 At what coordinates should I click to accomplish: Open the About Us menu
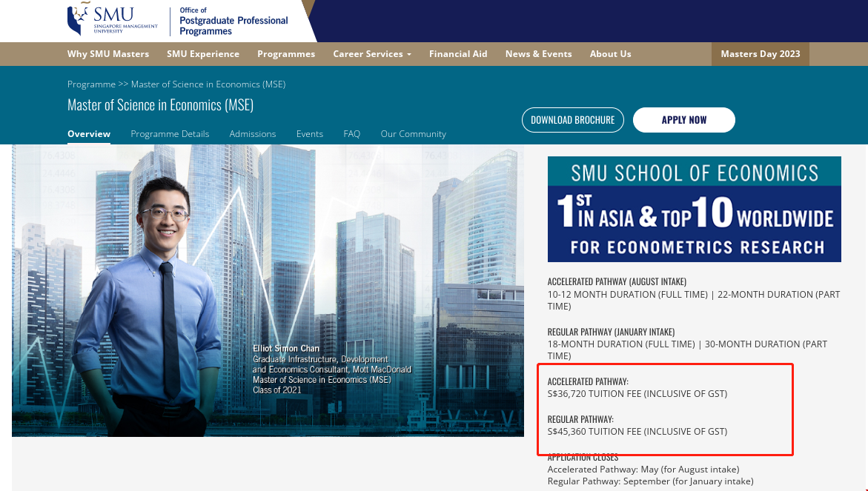pyautogui.click(x=610, y=54)
